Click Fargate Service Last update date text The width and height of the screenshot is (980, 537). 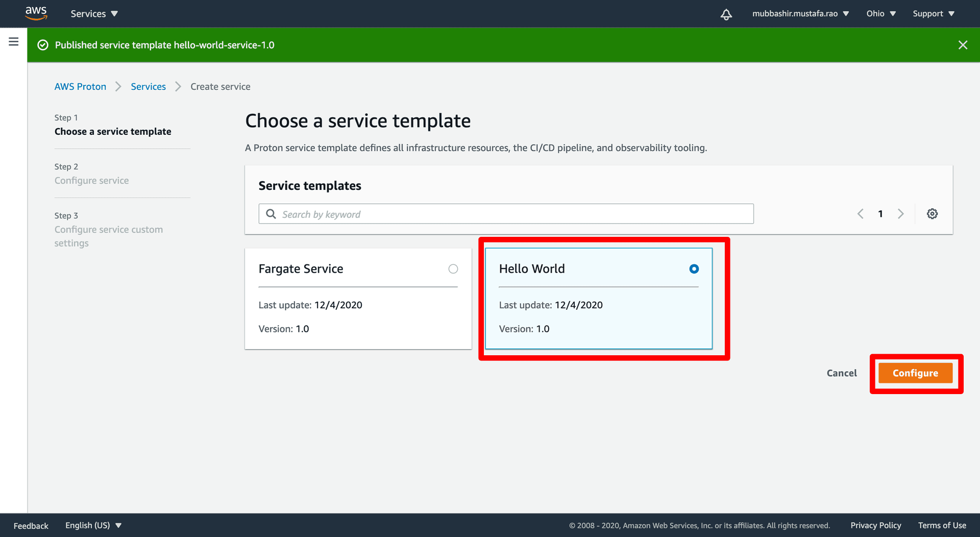(310, 305)
